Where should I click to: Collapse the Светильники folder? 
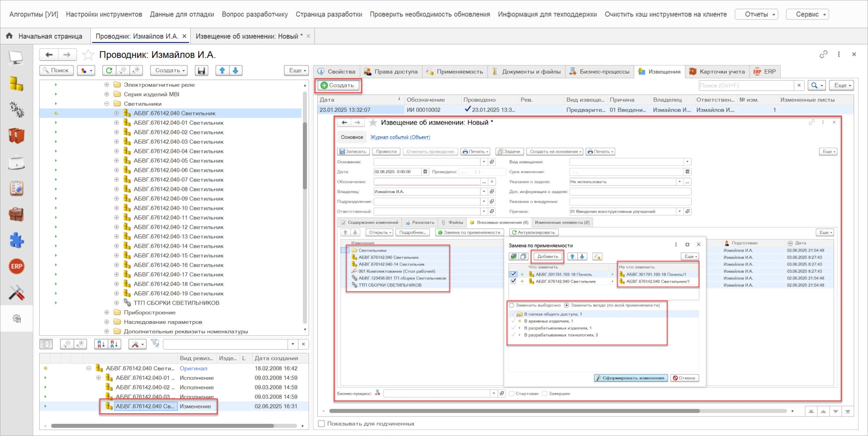tap(107, 104)
